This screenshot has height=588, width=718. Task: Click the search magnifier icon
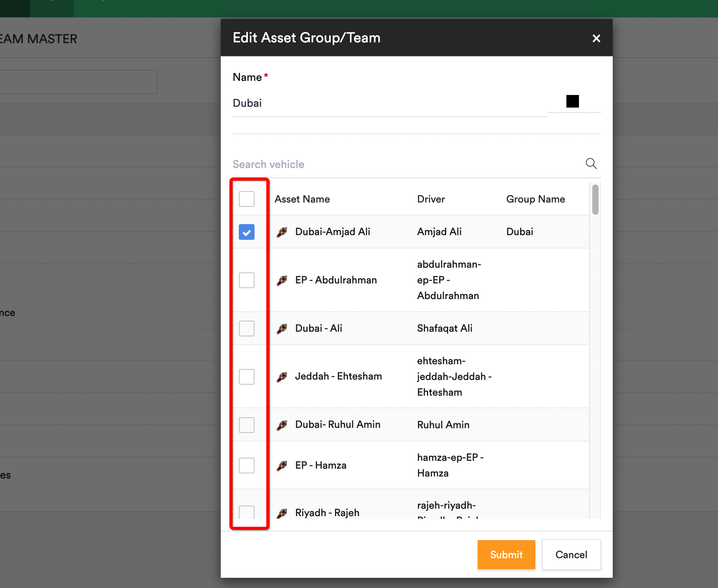click(x=591, y=163)
